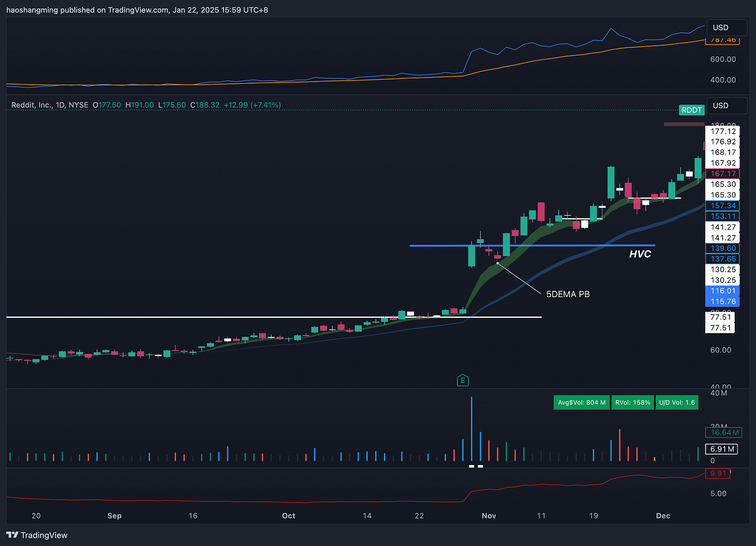The height and width of the screenshot is (546, 756).
Task: Click the blue 153.11 price label
Action: pos(723,217)
